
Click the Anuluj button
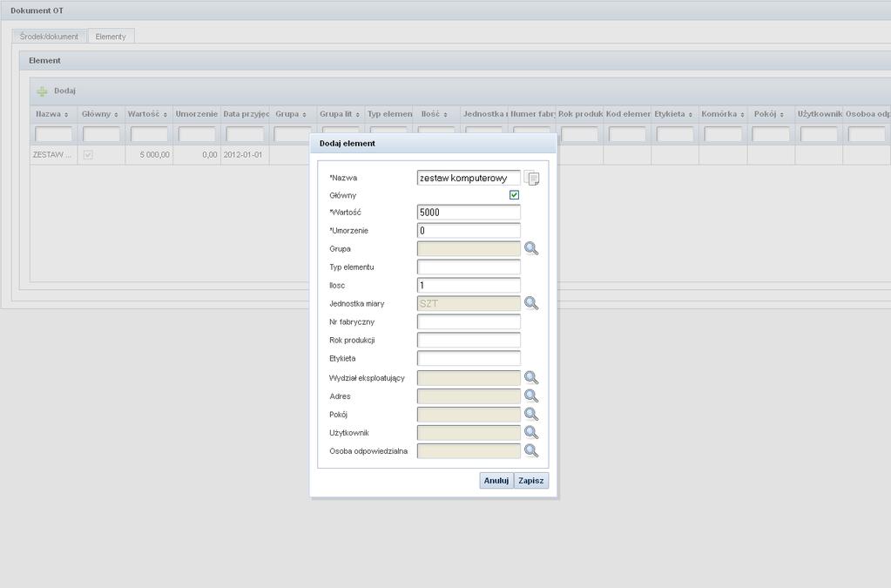tap(496, 481)
